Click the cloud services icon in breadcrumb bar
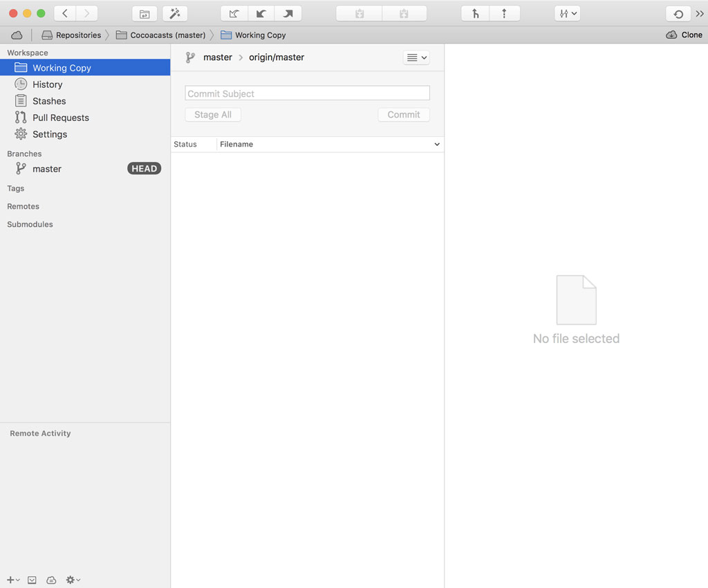 click(x=17, y=35)
